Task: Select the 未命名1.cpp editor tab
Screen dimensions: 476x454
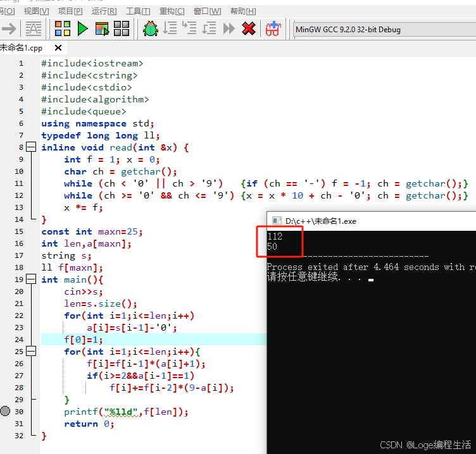Action: coord(22,48)
